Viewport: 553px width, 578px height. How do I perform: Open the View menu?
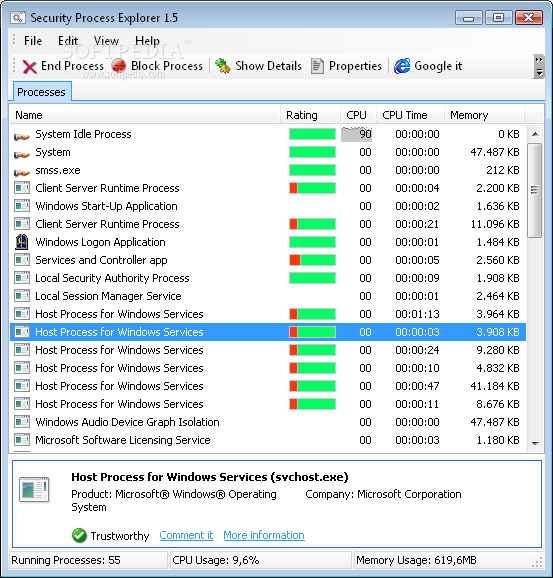106,41
